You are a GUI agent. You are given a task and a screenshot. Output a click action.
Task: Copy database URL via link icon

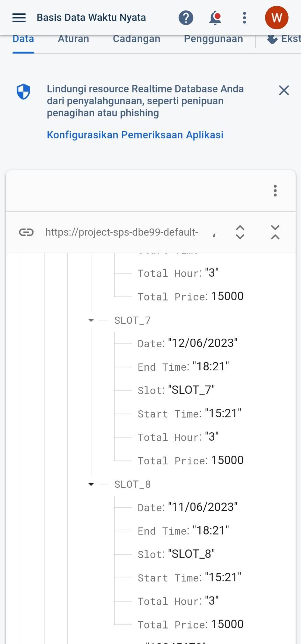tap(26, 232)
